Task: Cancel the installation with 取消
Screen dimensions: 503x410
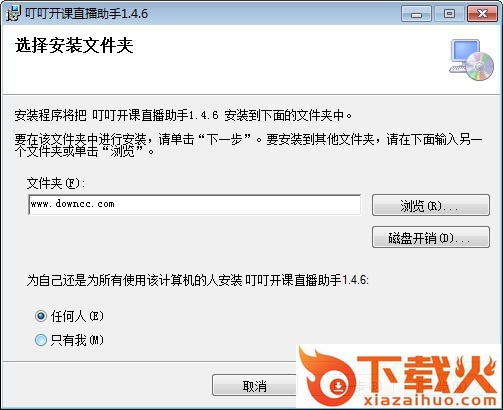Action: pyautogui.click(x=255, y=386)
